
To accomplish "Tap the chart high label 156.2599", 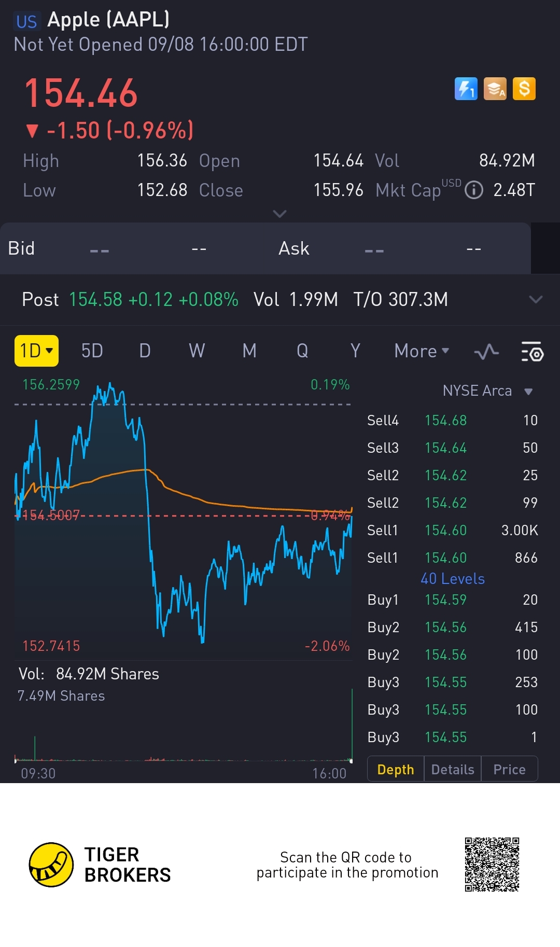I will click(51, 385).
